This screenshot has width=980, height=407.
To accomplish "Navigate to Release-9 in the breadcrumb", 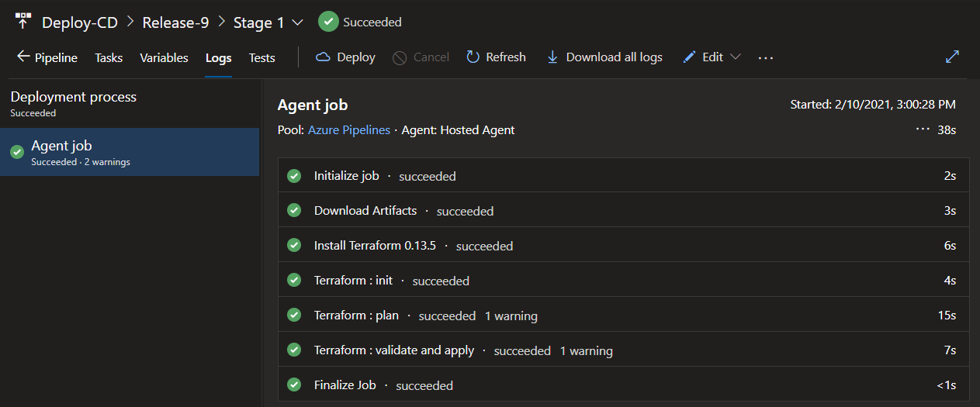I will coord(175,22).
